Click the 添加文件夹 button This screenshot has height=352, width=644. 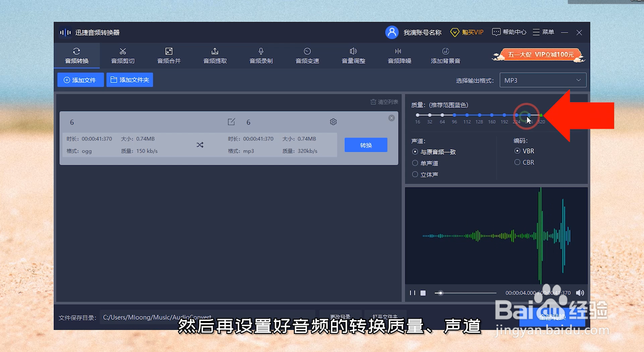click(130, 80)
